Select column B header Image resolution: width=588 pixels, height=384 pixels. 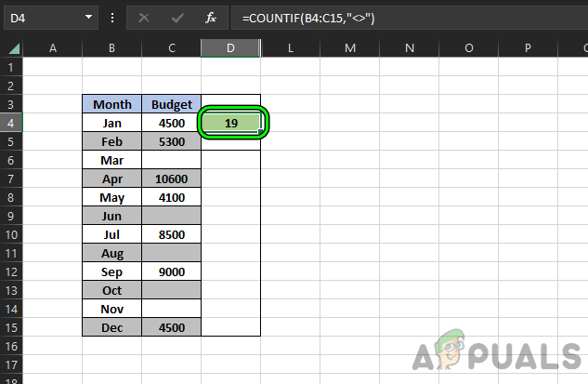[x=111, y=48]
